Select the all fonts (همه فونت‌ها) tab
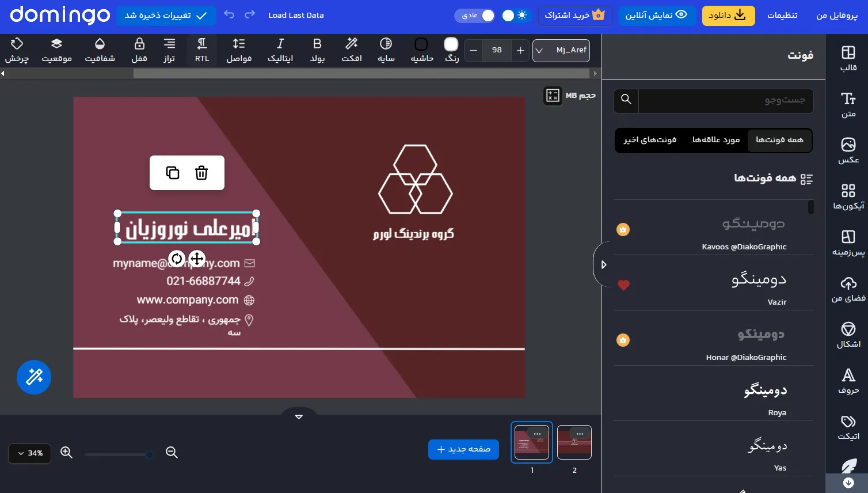The image size is (868, 493). click(x=779, y=140)
